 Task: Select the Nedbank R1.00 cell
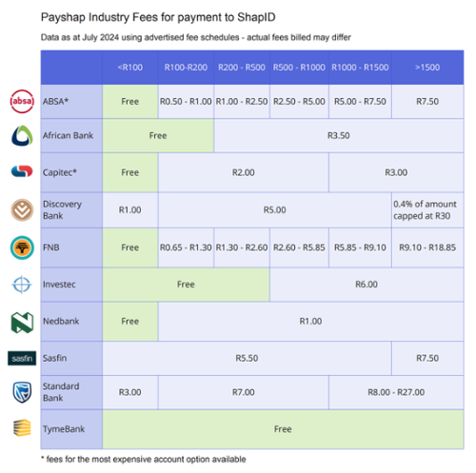pyautogui.click(x=310, y=322)
